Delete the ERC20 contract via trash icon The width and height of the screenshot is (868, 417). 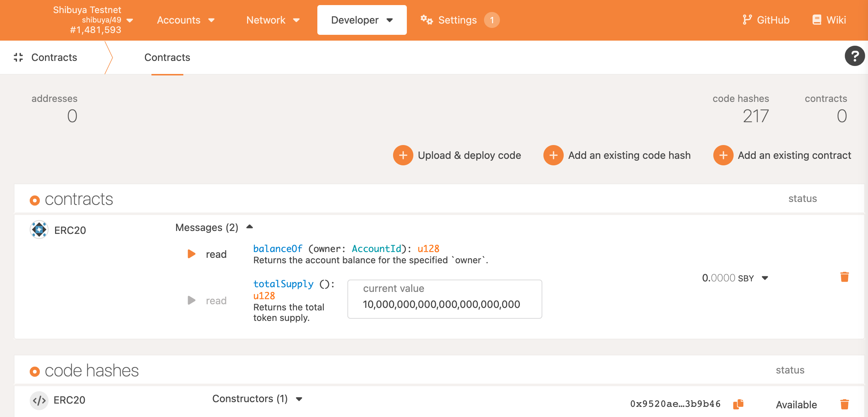(844, 277)
